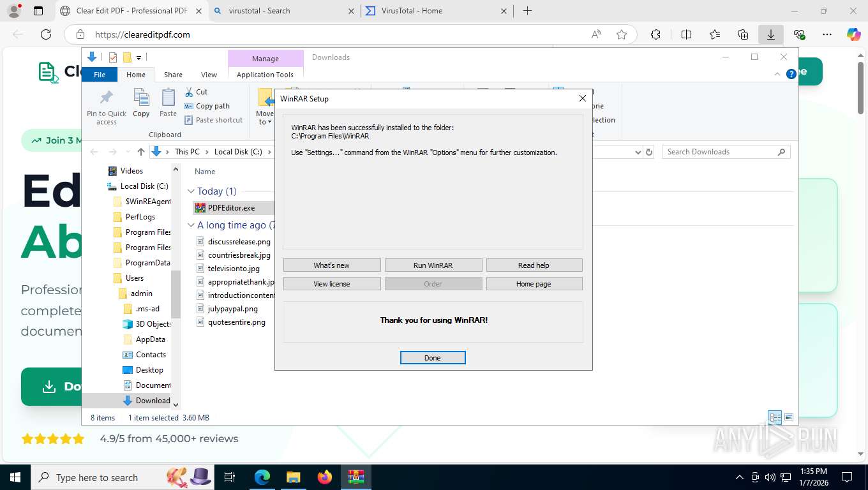Select admin folder in tree
Viewport: 868px width, 490px height.
click(x=142, y=293)
